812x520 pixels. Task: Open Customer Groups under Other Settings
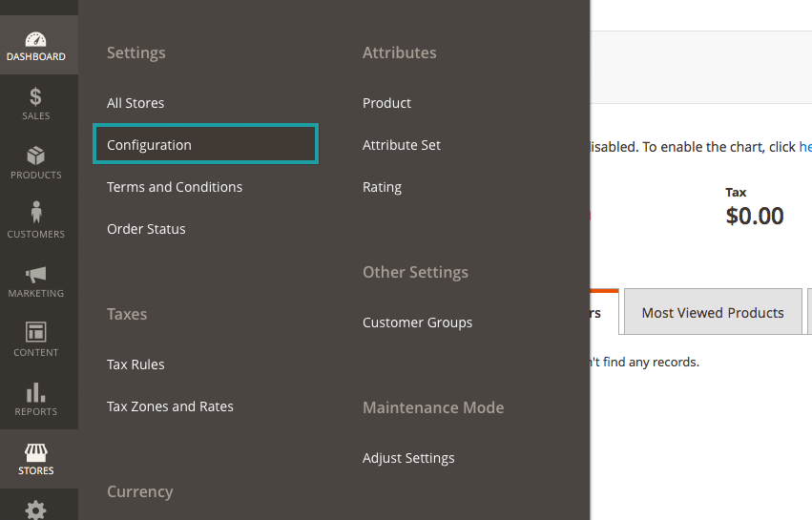click(417, 322)
